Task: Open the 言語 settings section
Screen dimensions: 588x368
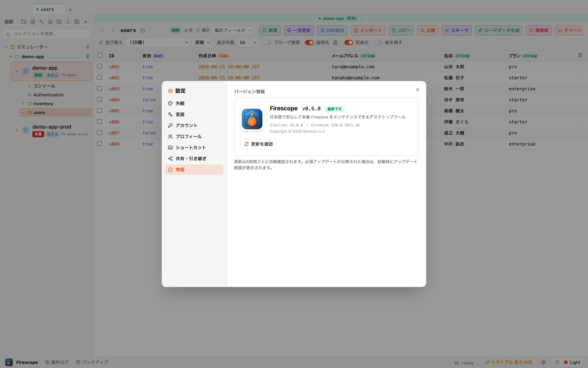Action: pyautogui.click(x=194, y=114)
